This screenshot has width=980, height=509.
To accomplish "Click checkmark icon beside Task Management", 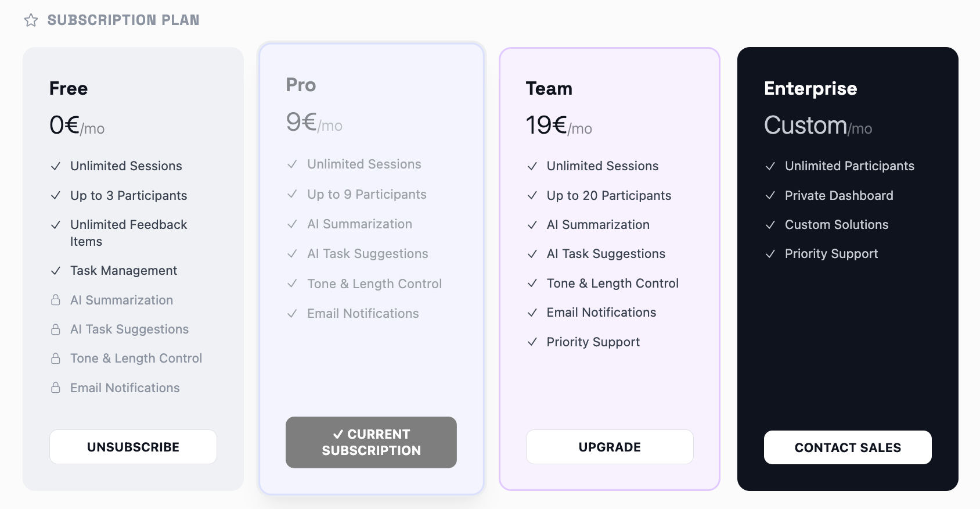I will (56, 271).
